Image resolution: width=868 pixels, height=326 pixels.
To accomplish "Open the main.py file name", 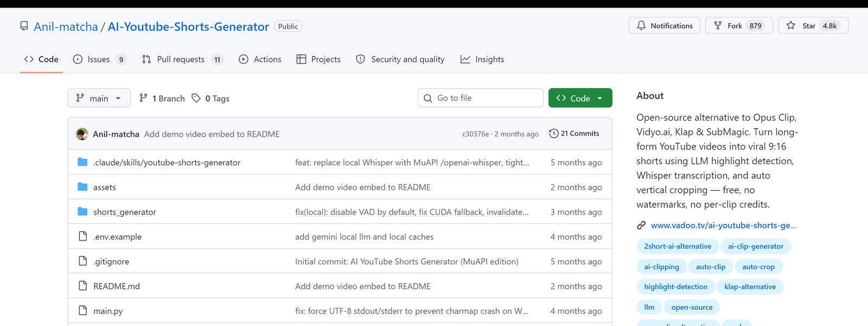I will tap(108, 311).
